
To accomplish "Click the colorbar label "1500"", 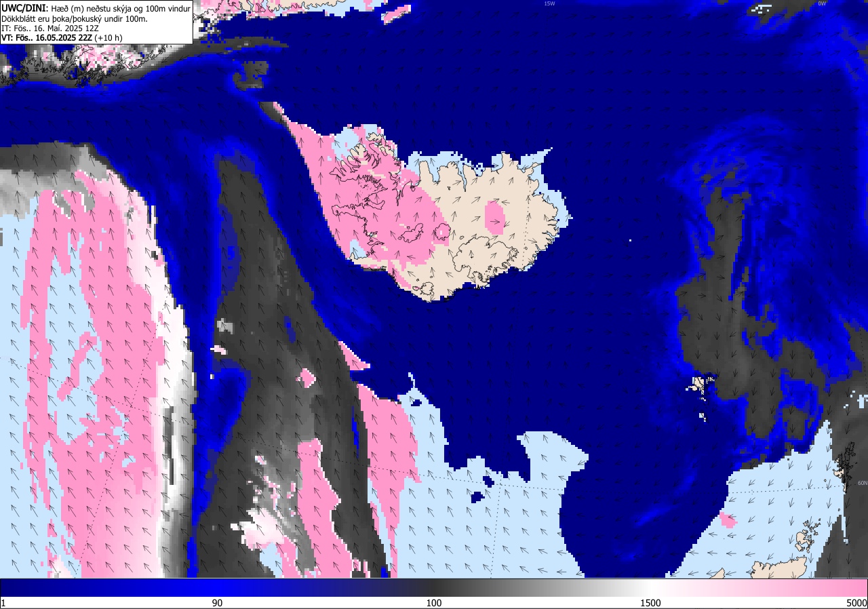I will click(651, 603).
